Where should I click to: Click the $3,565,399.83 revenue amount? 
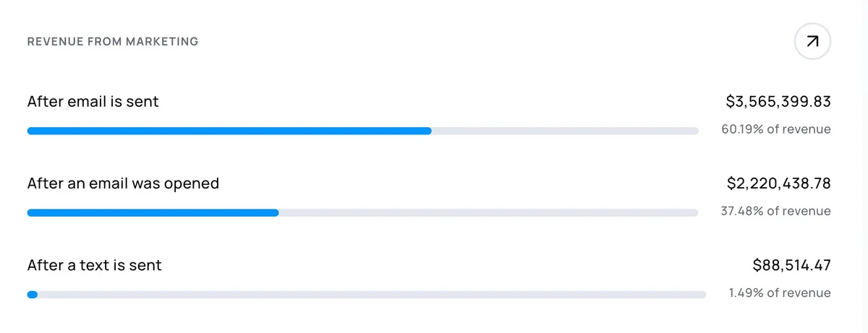(x=778, y=102)
